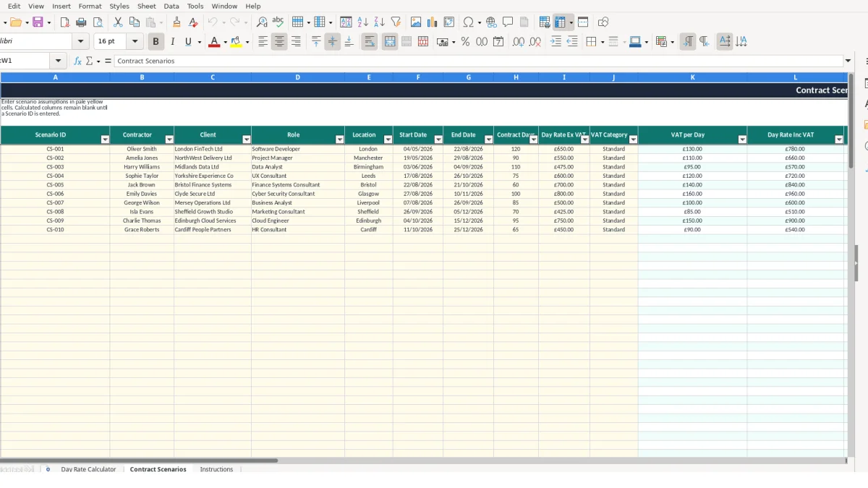Viewport: 868px width, 488px height.
Task: Open the font size dropdown
Action: [x=135, y=42]
